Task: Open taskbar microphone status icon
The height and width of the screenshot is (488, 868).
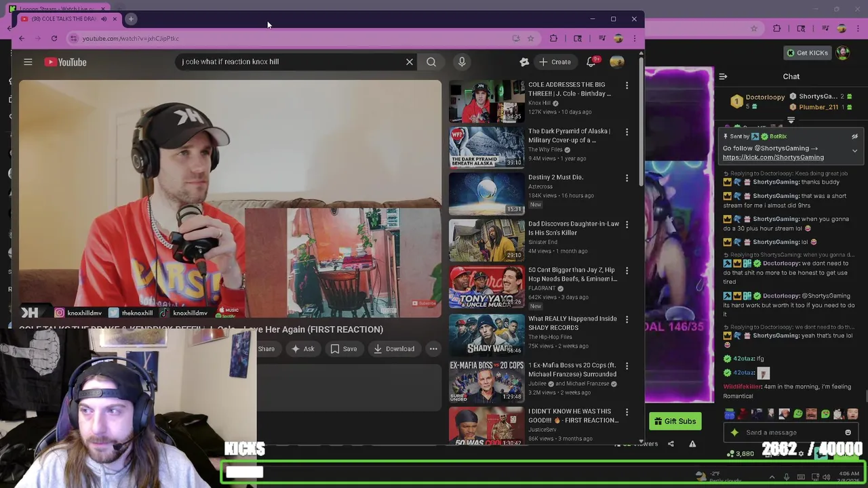Action: [x=787, y=477]
